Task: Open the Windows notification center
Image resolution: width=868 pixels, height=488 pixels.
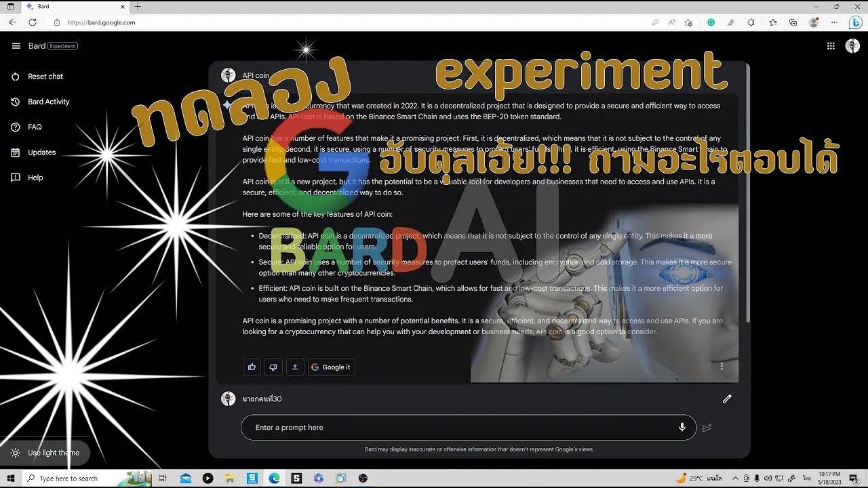Action: tap(854, 479)
